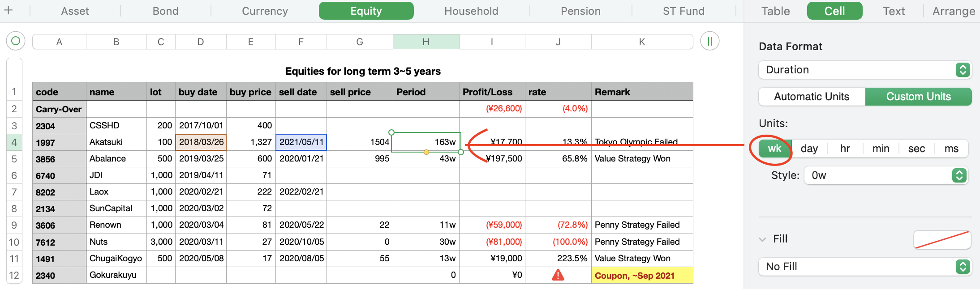Screen dimensions: 980x289
Task: Click the Style popup arrows icon
Action: (x=959, y=175)
